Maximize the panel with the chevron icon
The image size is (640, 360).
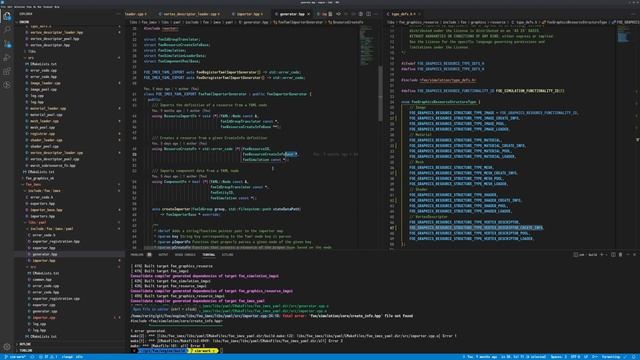[x=628, y=255]
